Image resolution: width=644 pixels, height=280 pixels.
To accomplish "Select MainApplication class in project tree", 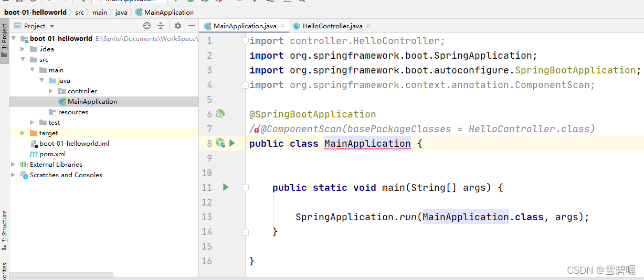I will coord(104,101).
